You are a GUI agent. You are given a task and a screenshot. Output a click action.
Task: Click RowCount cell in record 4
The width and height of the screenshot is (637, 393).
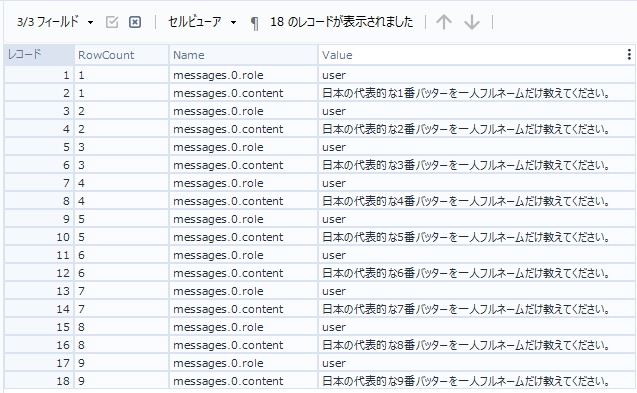click(x=121, y=129)
